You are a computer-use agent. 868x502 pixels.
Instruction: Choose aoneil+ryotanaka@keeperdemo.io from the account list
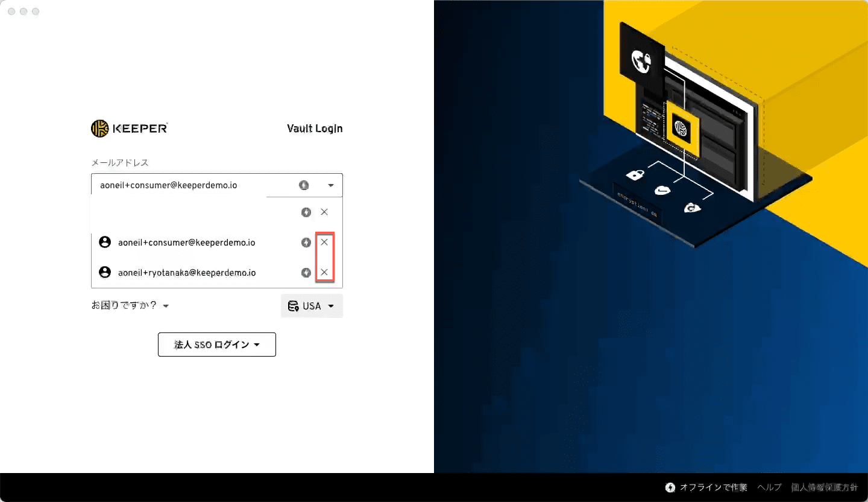(187, 273)
